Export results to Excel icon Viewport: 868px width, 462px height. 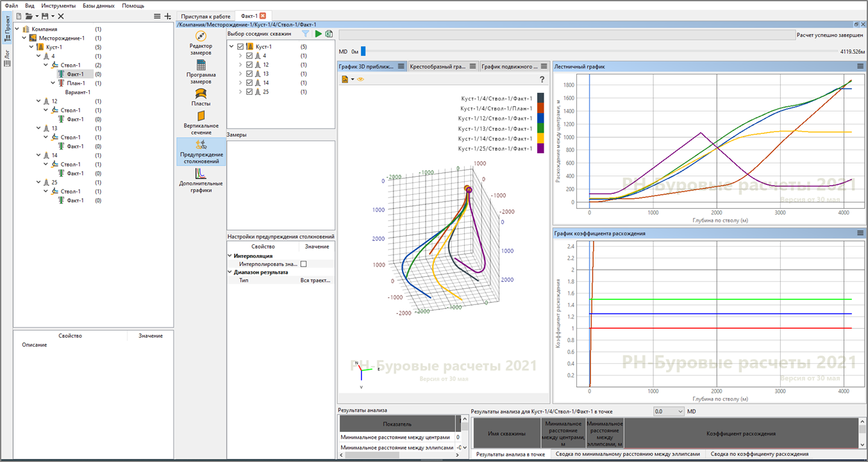[329, 34]
